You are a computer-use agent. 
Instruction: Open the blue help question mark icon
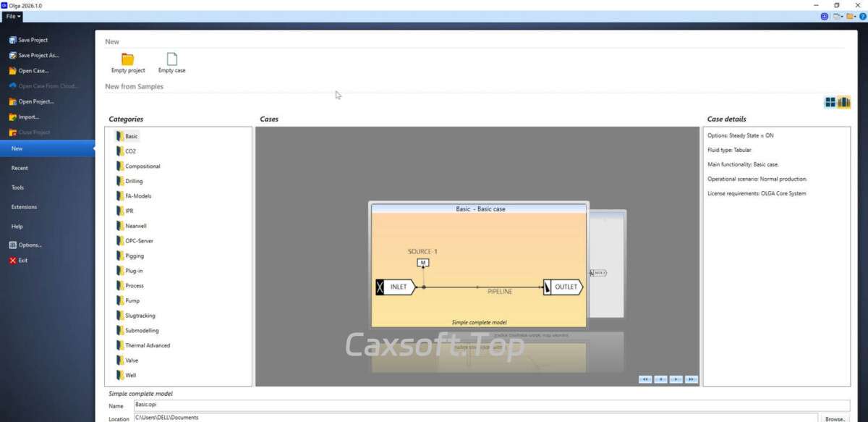click(x=862, y=16)
